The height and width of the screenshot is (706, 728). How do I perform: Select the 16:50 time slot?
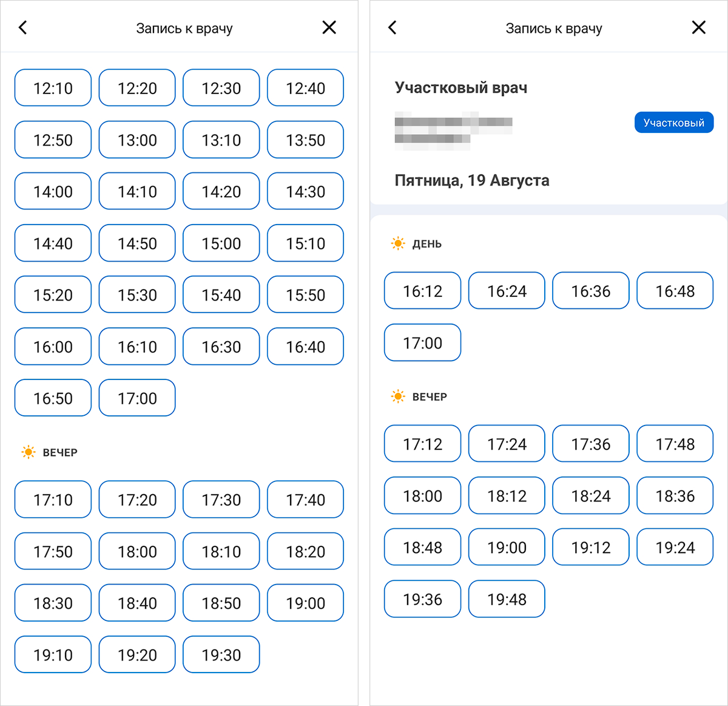[53, 398]
